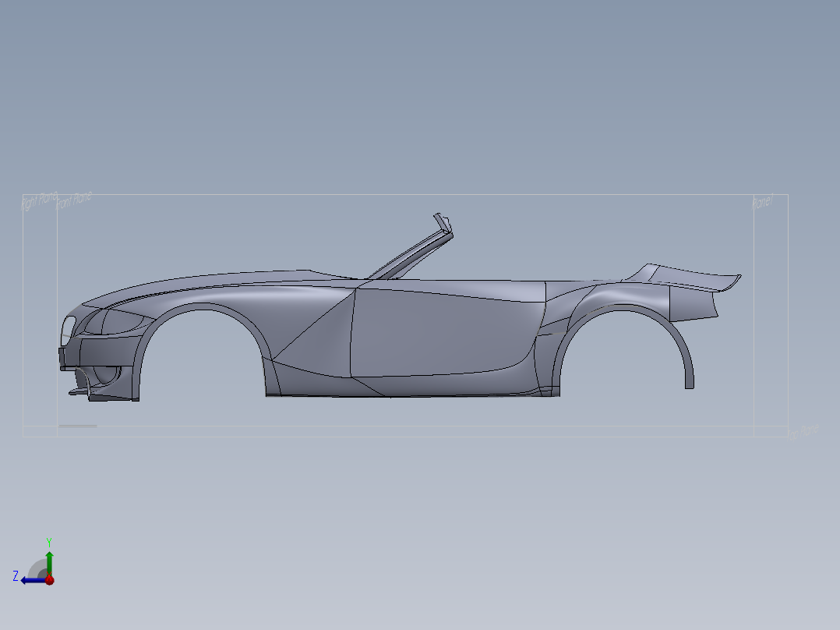
Task: Click the green Y axis of the triad
Action: (x=49, y=562)
